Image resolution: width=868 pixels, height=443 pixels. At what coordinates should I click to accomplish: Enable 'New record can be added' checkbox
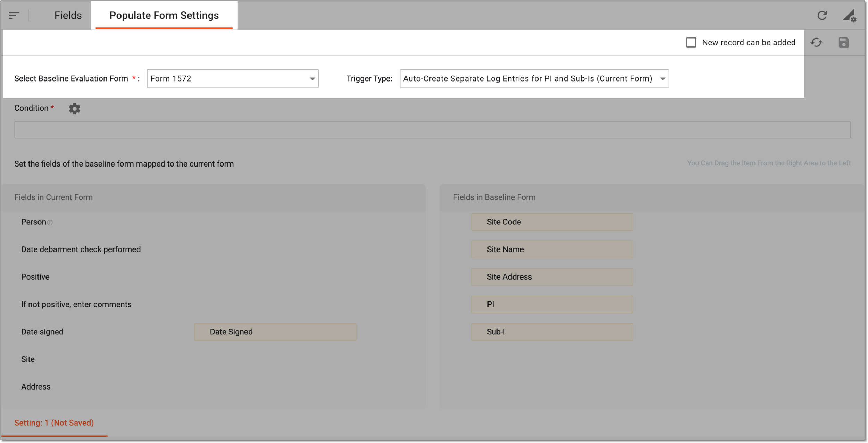[691, 42]
